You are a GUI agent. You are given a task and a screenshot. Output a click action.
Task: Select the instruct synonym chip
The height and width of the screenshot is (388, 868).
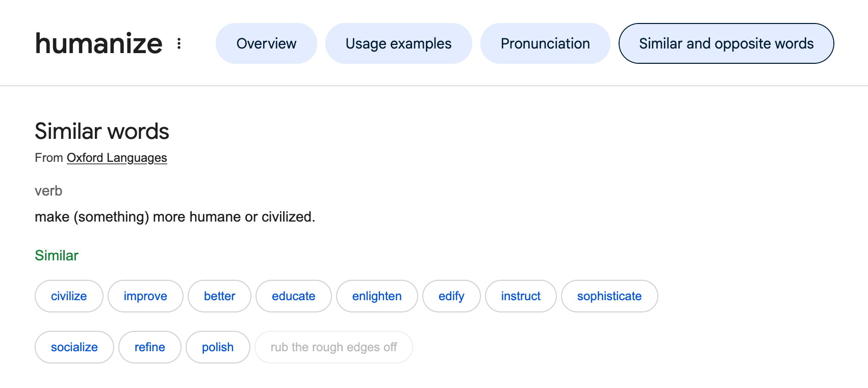pyautogui.click(x=521, y=296)
